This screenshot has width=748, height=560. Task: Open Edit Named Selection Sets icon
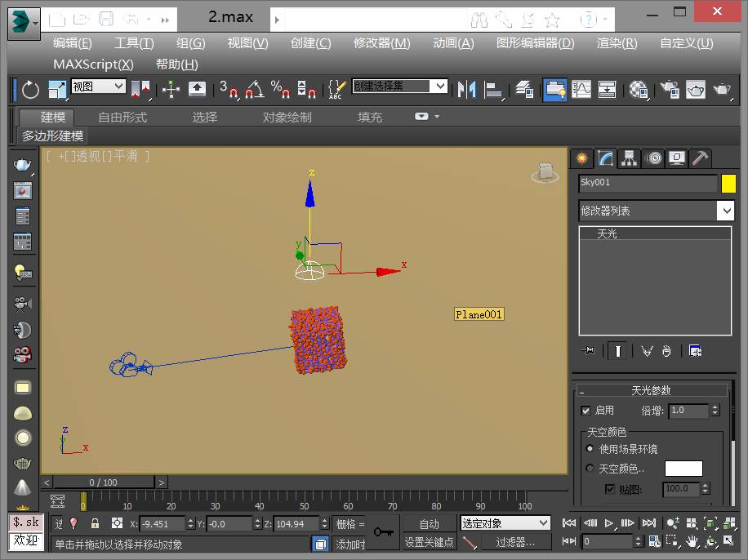click(x=336, y=89)
